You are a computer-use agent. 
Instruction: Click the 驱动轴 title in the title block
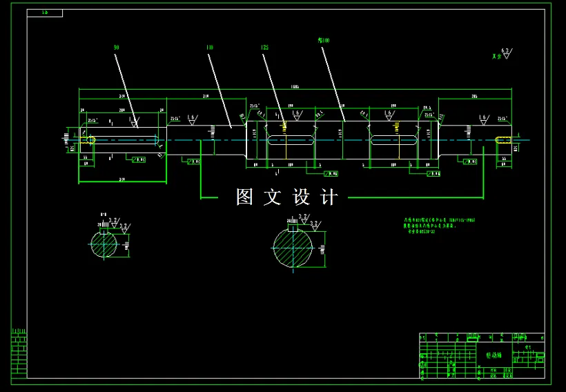(494, 355)
